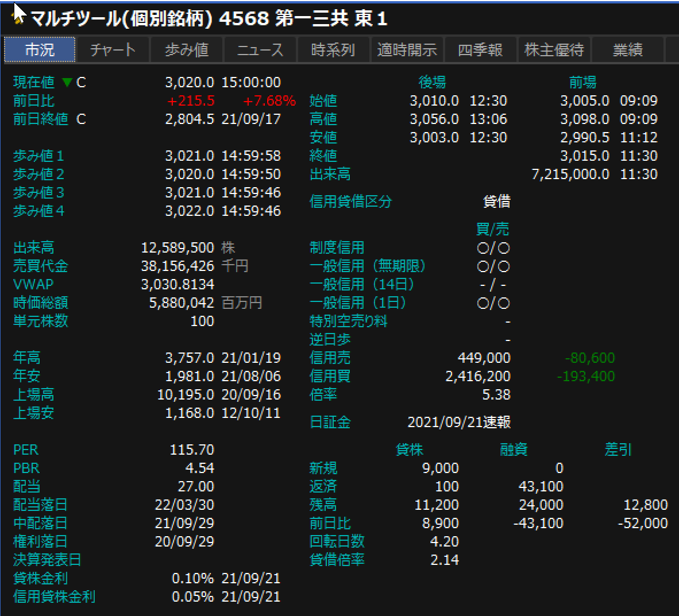This screenshot has height=616, width=679.
Task: Click 信用売 change -80,600
Action: tap(590, 358)
